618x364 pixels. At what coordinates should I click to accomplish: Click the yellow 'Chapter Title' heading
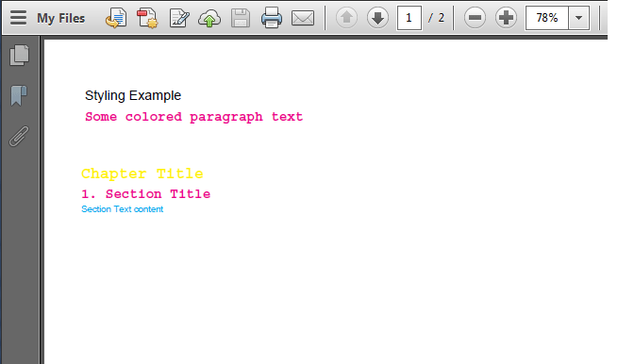142,174
